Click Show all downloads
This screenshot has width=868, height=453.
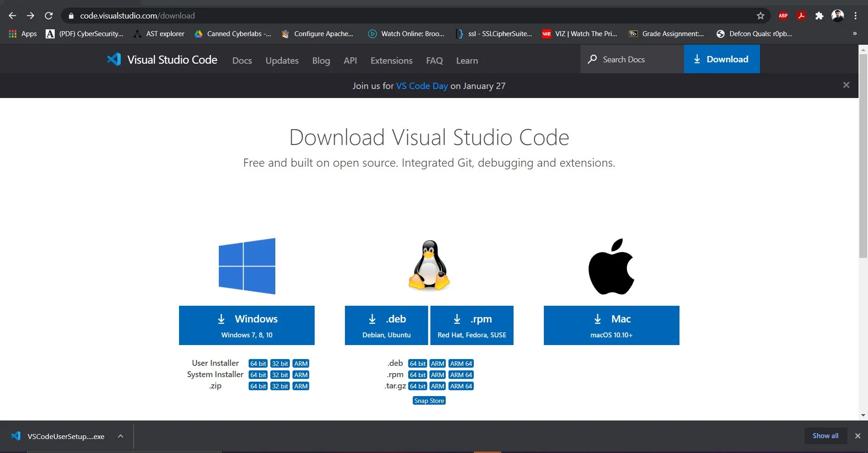pos(825,436)
